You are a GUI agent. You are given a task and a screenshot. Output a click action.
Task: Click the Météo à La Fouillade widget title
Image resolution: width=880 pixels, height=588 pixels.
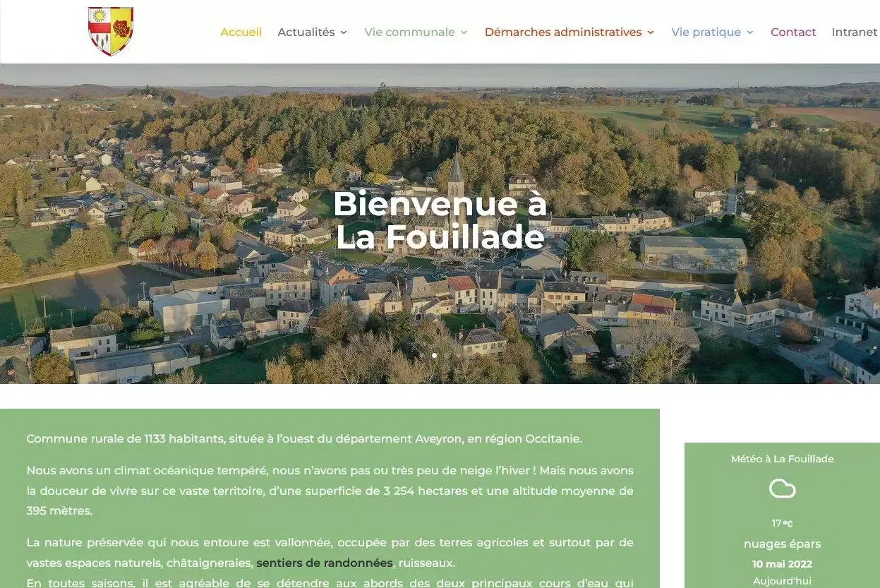coord(781,459)
